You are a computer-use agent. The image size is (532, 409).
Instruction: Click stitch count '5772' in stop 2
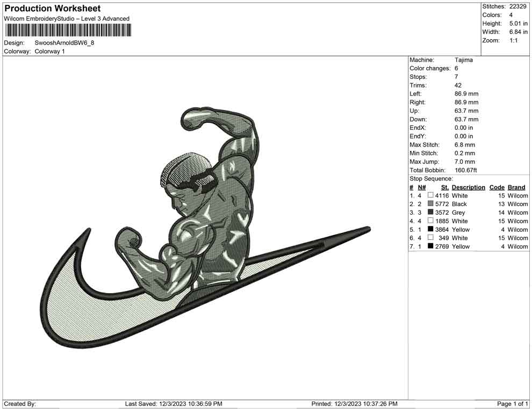point(442,204)
